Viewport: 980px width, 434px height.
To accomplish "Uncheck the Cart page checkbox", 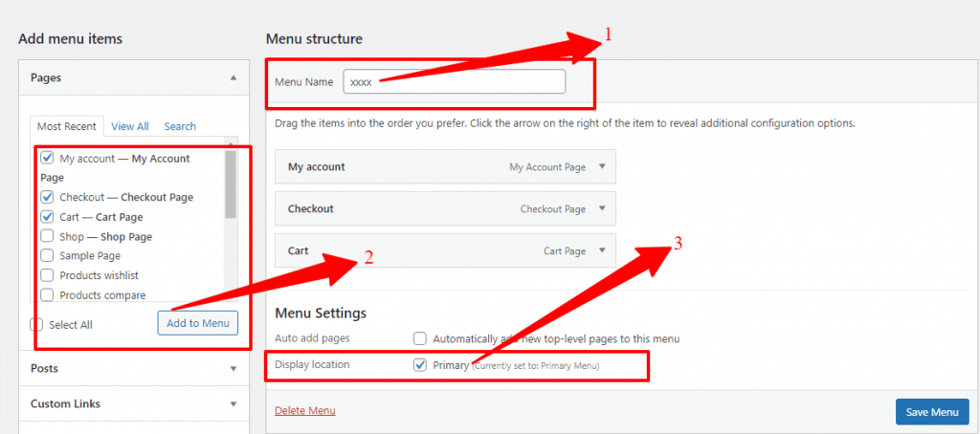I will pyautogui.click(x=47, y=217).
